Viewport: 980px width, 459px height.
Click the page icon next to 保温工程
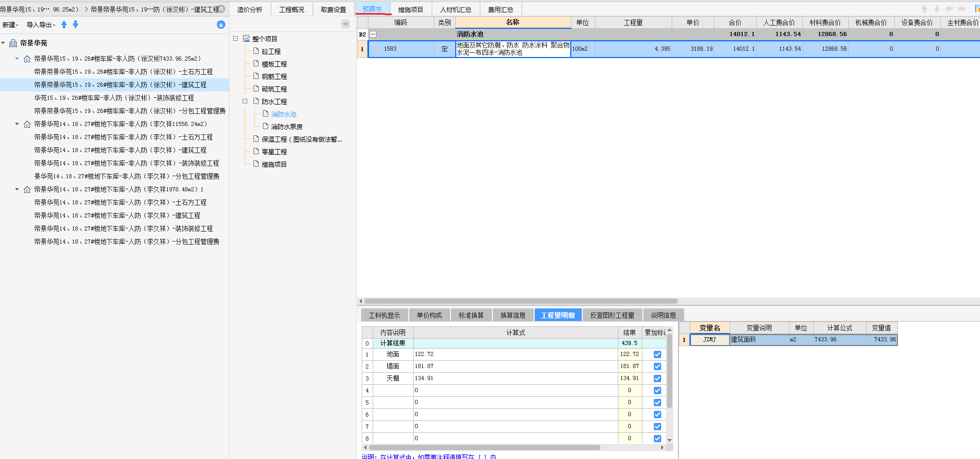point(256,139)
